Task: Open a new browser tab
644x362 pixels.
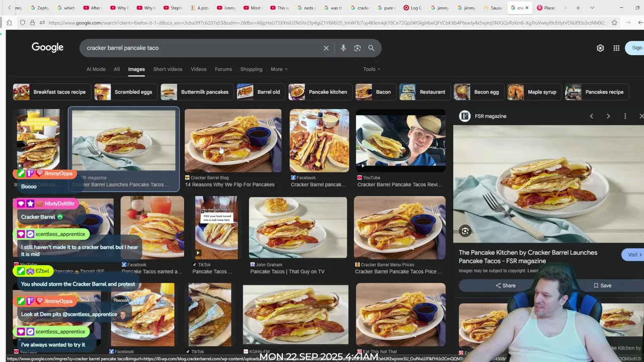Action: click(x=578, y=8)
